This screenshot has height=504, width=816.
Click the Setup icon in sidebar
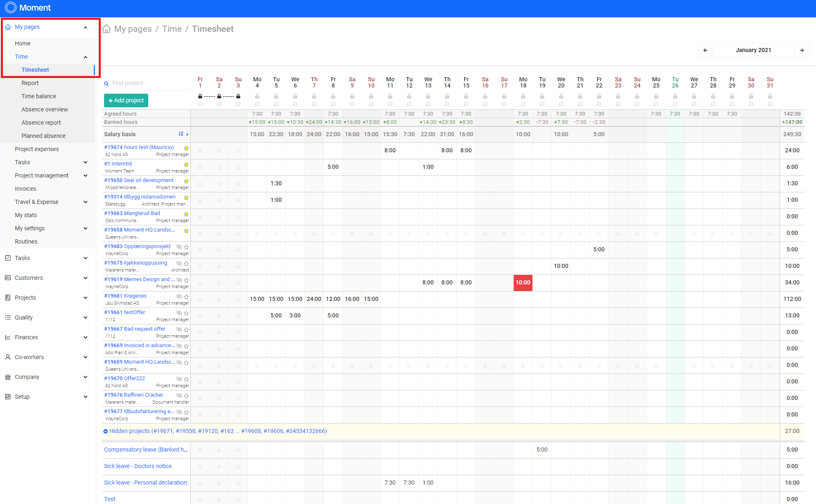click(x=8, y=397)
